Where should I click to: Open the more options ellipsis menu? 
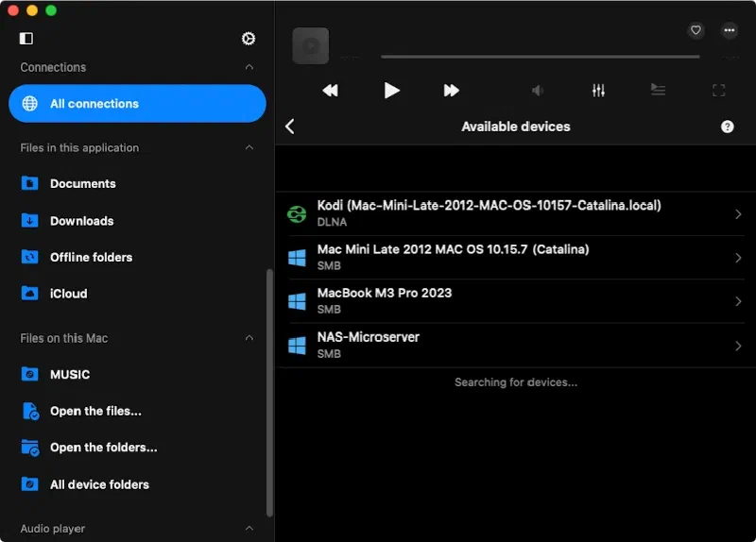[x=730, y=30]
